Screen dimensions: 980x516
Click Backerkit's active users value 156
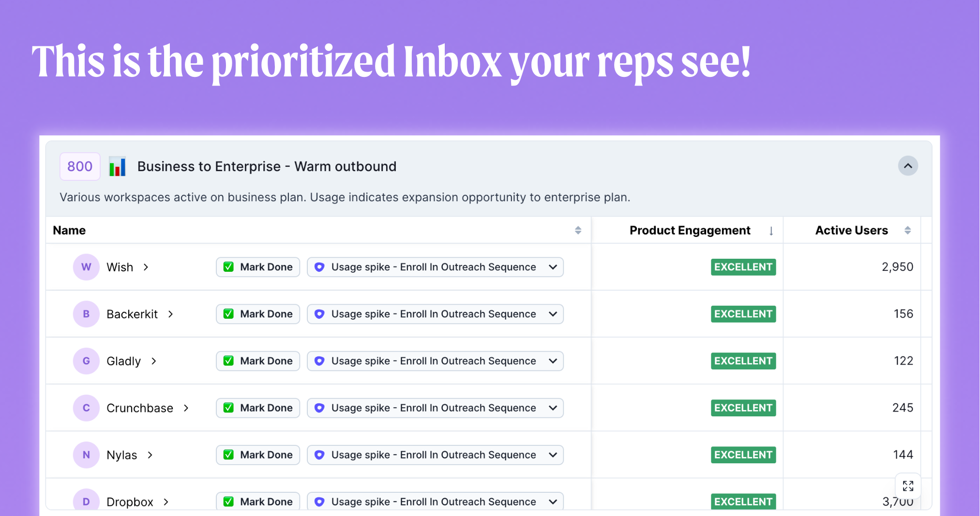pos(903,314)
